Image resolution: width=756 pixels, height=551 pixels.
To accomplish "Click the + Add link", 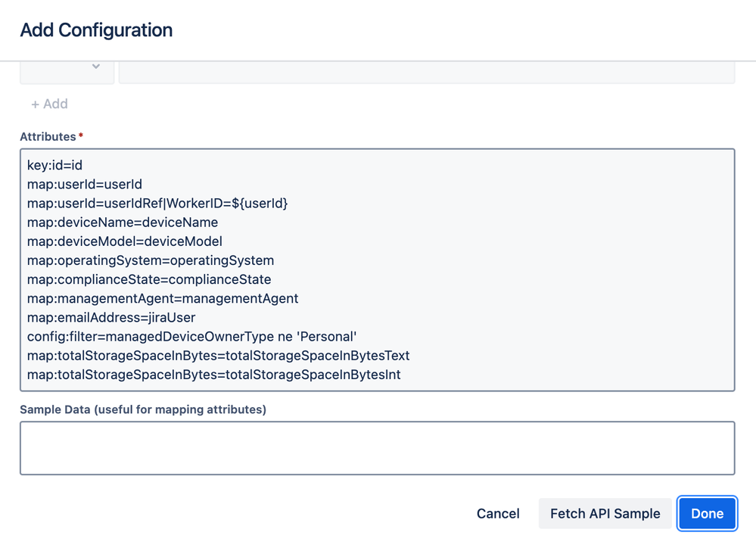I will point(48,104).
